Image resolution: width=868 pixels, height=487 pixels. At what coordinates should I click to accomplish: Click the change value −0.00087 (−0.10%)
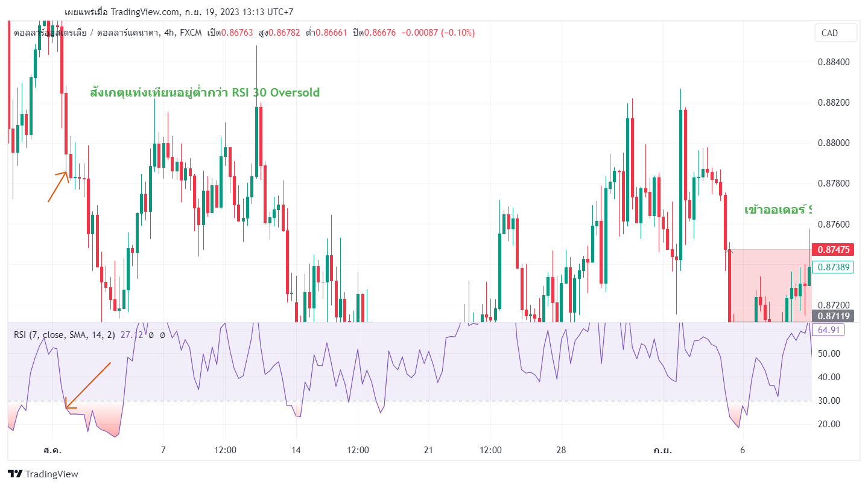[x=437, y=33]
